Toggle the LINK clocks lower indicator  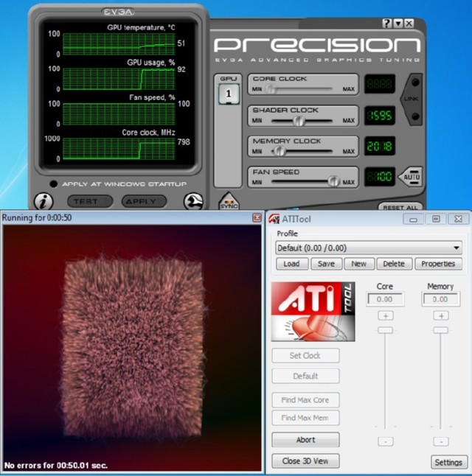click(415, 116)
